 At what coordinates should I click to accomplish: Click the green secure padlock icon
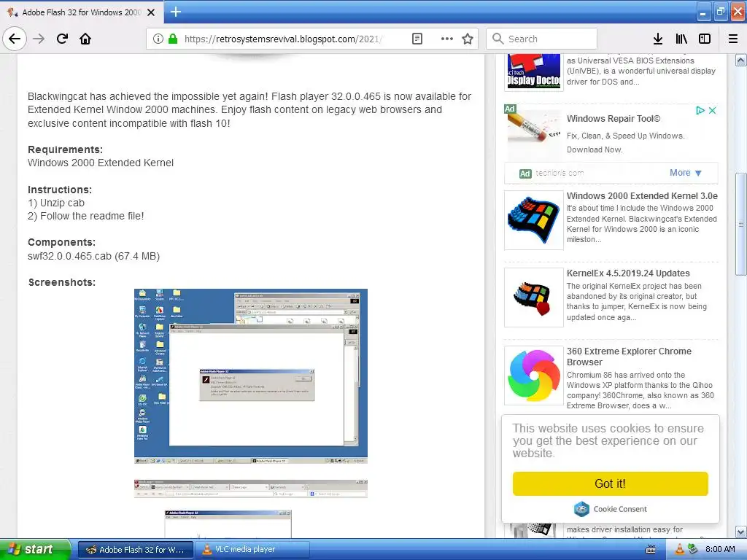pos(173,39)
